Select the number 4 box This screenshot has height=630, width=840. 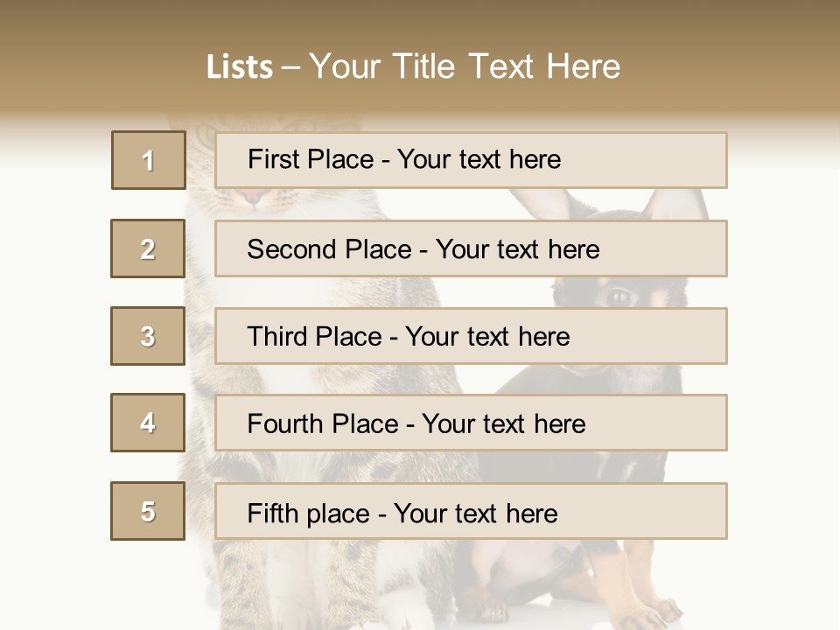(149, 423)
